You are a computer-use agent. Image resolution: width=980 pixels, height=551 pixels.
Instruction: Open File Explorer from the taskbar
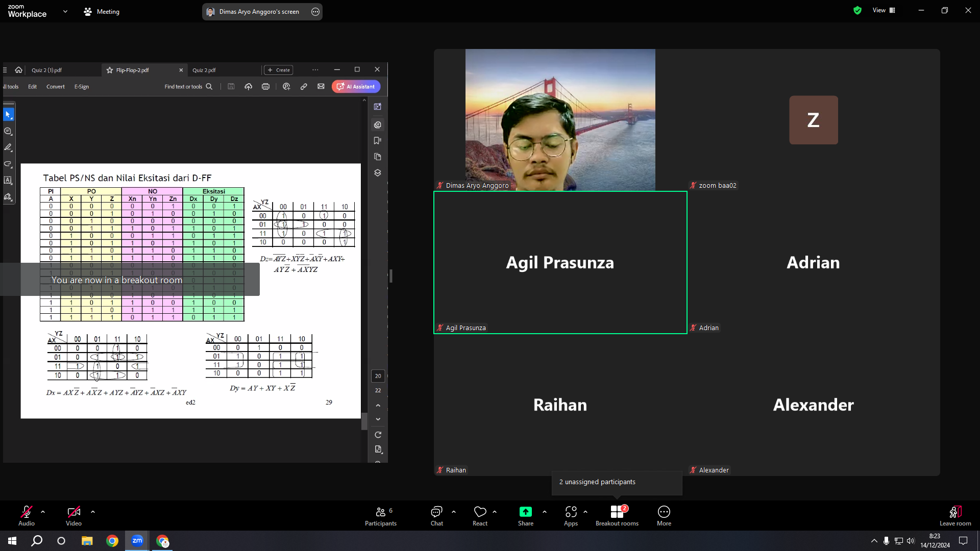87,541
